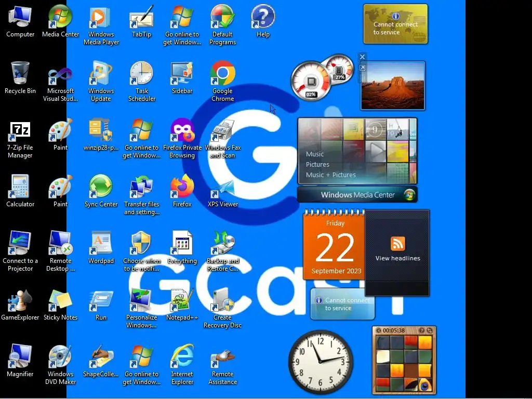This screenshot has height=399, width=532.
Task: Launch the Firefox shortcut
Action: (x=182, y=191)
